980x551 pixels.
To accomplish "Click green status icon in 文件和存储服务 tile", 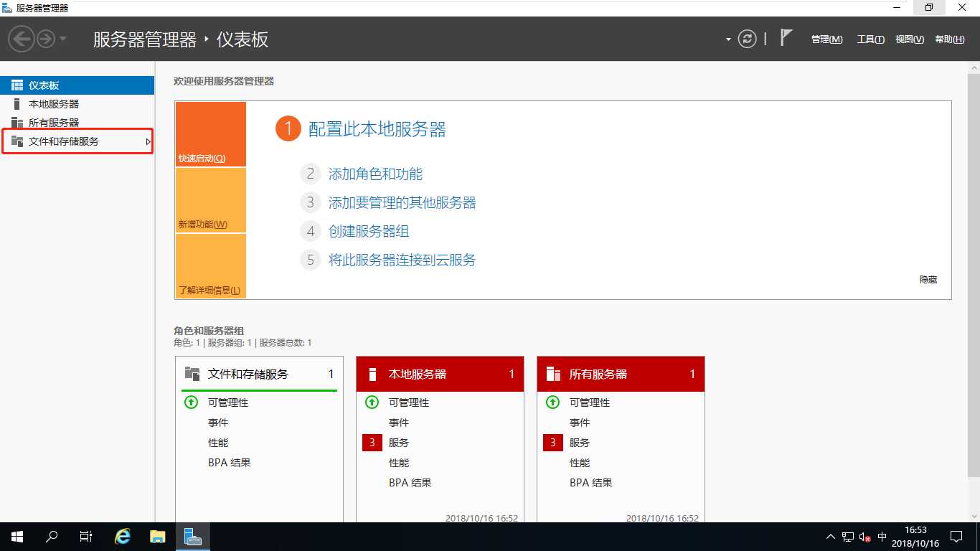I will tap(191, 402).
